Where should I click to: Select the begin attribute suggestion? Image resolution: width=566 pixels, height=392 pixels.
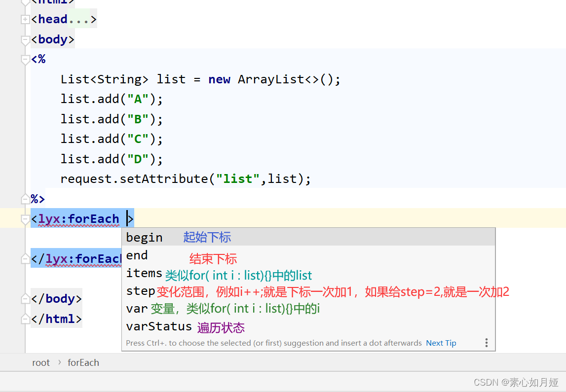pyautogui.click(x=308, y=237)
